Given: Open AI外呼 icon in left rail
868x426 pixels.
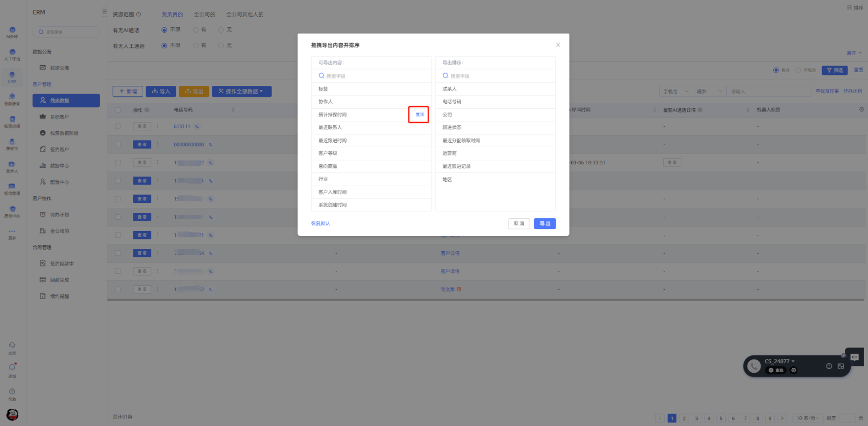Looking at the screenshot, I should point(12,32).
